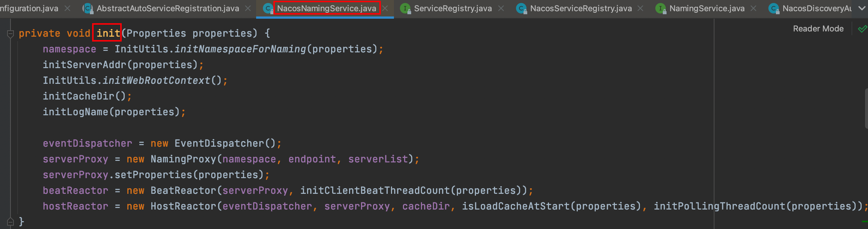Switch to the NamingService.java tab

[707, 8]
